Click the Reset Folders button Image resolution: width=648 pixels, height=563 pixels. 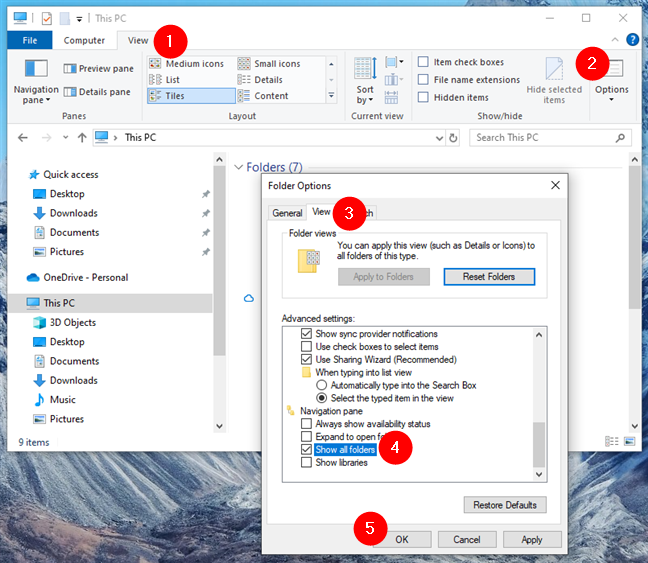489,277
